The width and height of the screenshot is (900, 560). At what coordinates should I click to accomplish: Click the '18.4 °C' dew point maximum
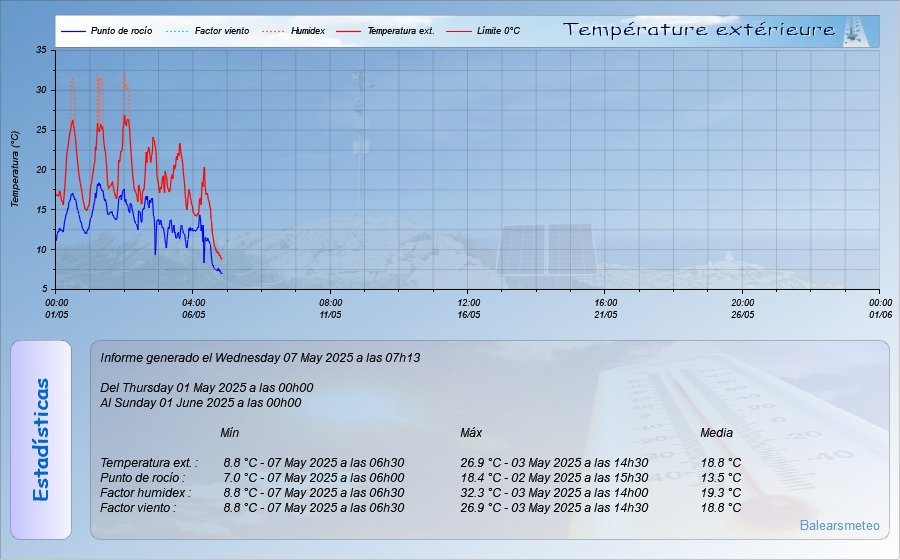[554, 477]
